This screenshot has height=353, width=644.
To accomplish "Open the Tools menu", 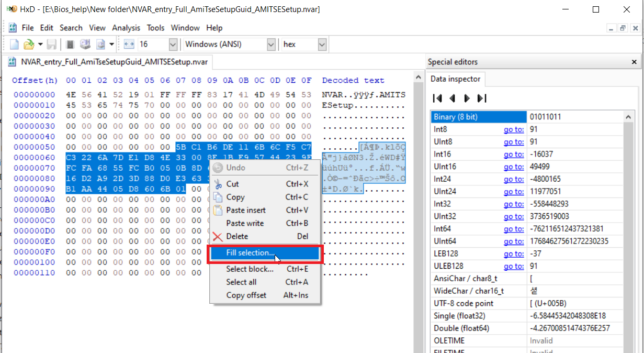I will point(155,28).
